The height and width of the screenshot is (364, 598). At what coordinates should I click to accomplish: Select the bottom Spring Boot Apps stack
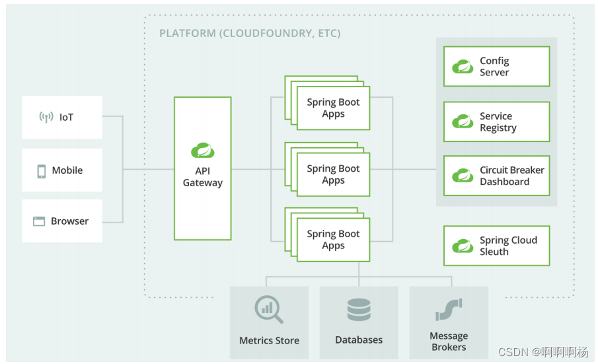click(x=327, y=235)
